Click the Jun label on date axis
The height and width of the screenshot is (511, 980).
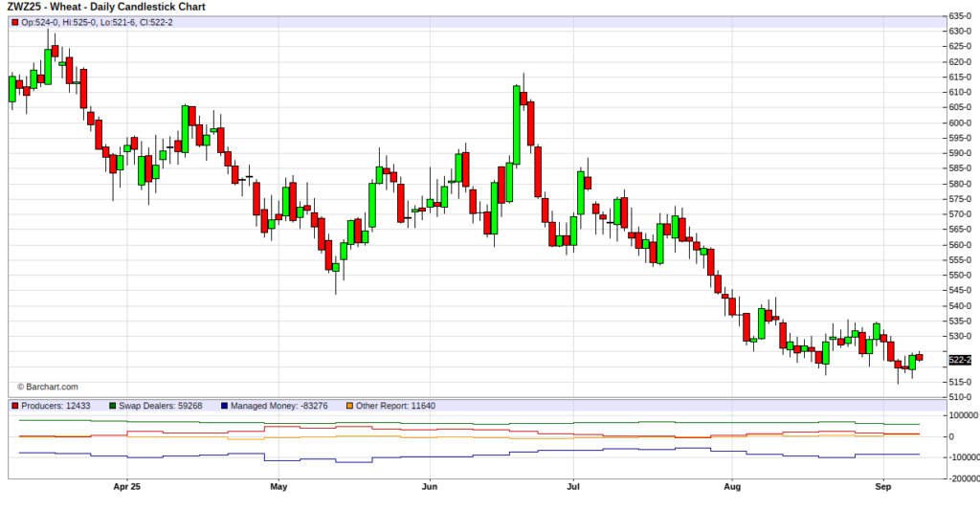click(x=429, y=486)
